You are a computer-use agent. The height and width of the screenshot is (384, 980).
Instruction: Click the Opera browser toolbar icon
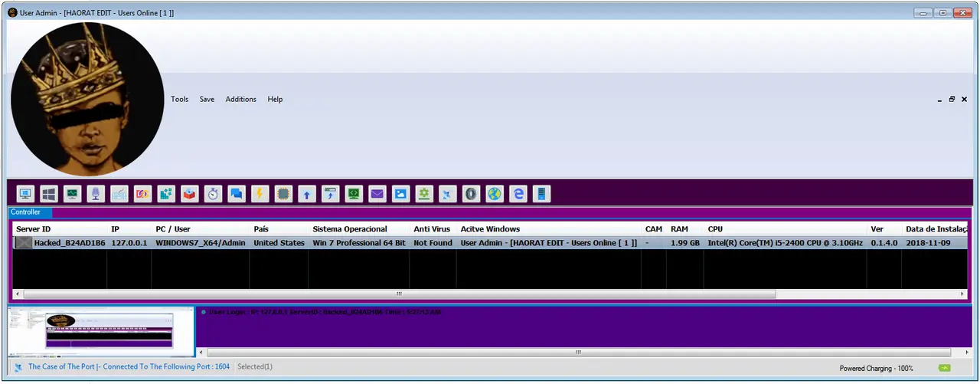pyautogui.click(x=471, y=194)
